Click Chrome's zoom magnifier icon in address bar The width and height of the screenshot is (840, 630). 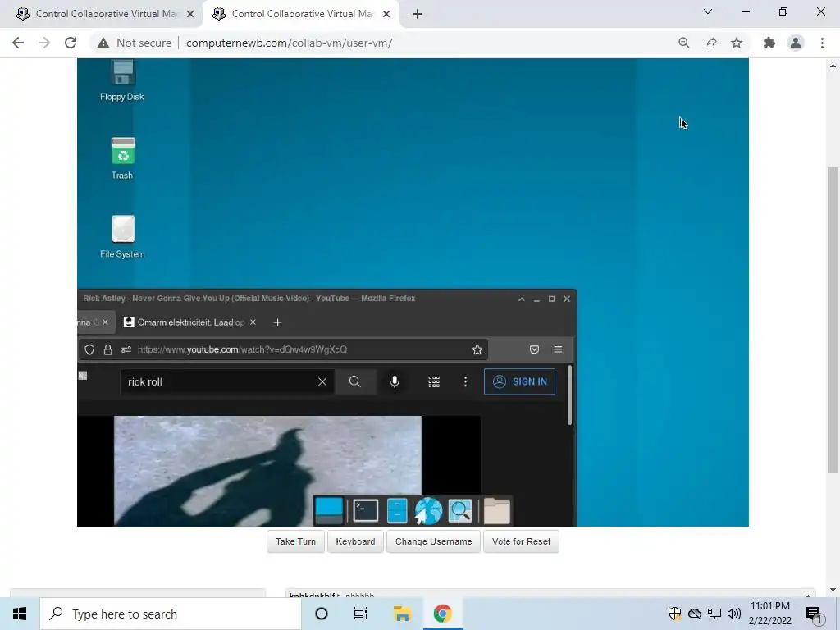683,43
